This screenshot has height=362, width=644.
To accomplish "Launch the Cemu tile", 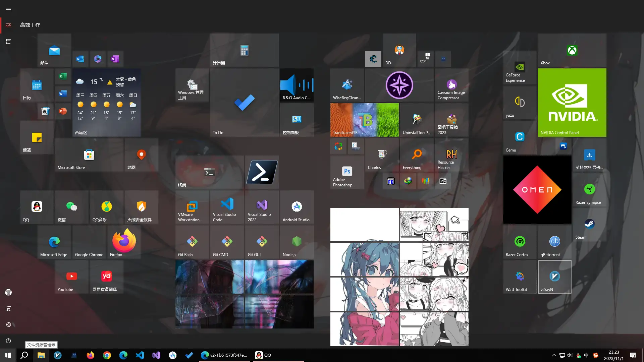I will 520,137.
